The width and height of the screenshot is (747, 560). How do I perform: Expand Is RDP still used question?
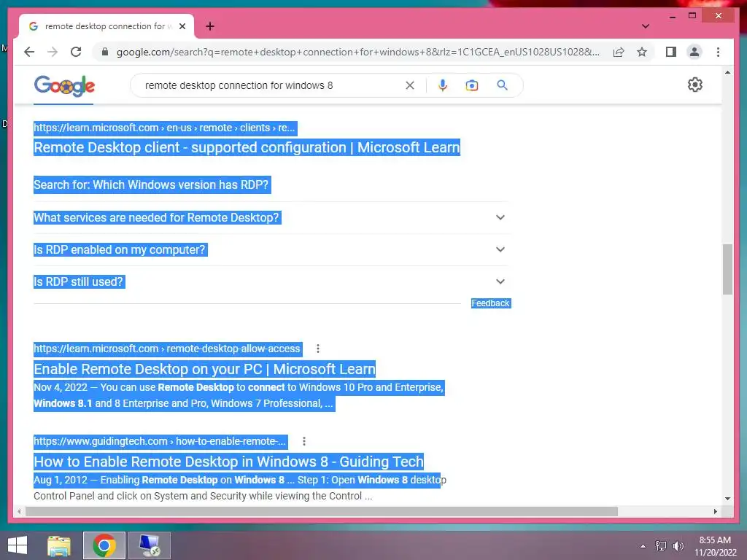(271, 281)
